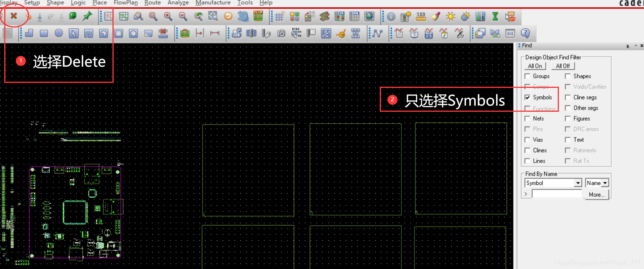The height and width of the screenshot is (269, 644).
Task: Enable the Nets checkbox
Action: (x=527, y=119)
